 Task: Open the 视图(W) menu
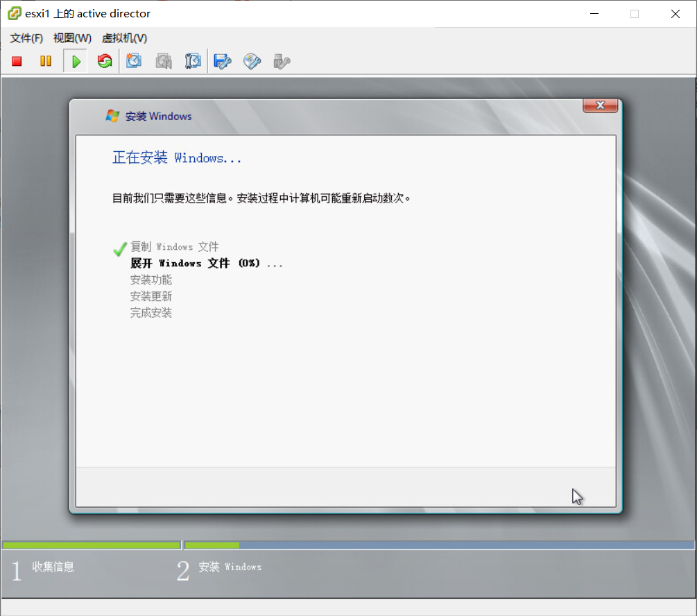pyautogui.click(x=72, y=38)
